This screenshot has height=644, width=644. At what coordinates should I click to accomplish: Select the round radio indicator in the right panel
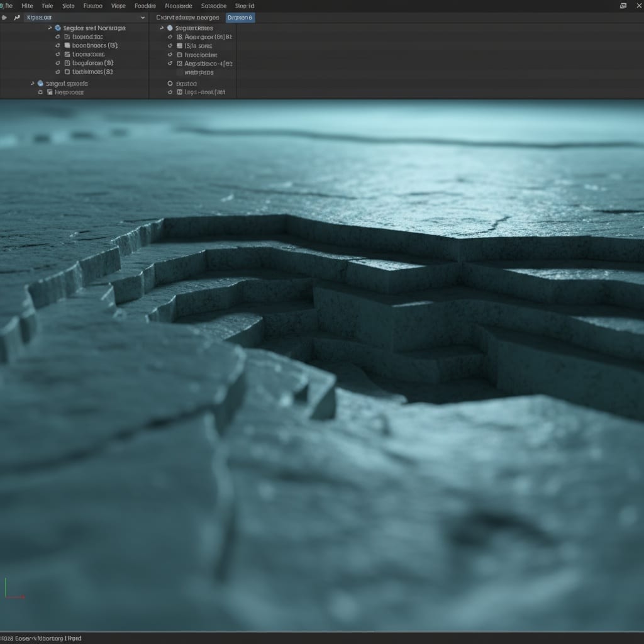[x=170, y=83]
